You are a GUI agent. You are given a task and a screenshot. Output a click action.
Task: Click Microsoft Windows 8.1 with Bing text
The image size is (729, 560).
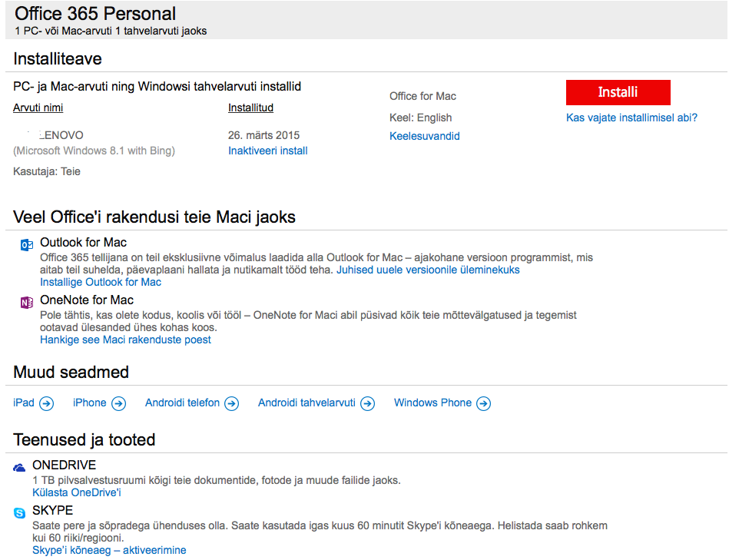(x=94, y=151)
